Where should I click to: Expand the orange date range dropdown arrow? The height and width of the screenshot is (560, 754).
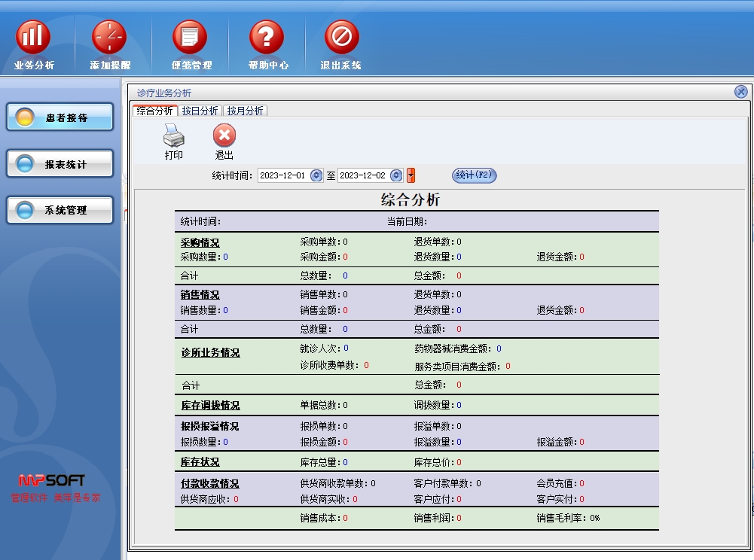pyautogui.click(x=411, y=175)
